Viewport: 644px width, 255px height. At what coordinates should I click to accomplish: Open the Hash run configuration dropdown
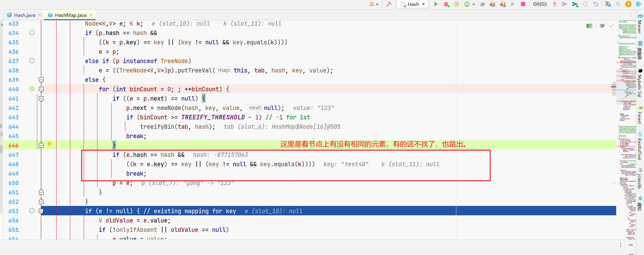(412, 4)
